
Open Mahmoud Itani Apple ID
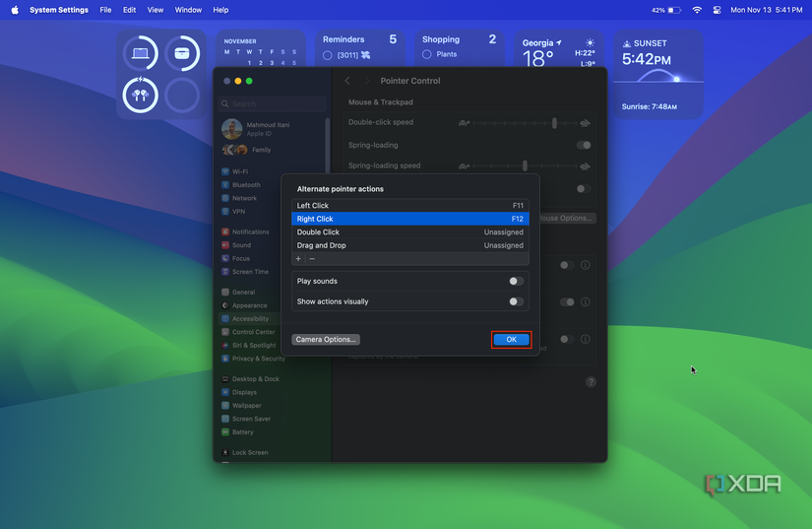(256, 129)
